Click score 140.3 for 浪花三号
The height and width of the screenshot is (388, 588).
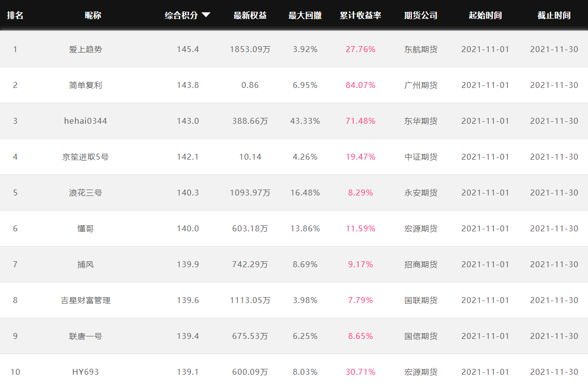pos(188,193)
